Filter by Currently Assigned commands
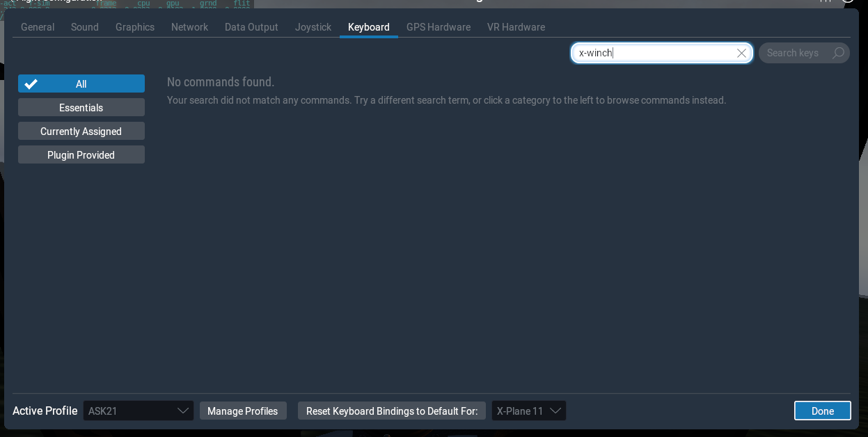Viewport: 868px width, 437px height. pyautogui.click(x=81, y=131)
